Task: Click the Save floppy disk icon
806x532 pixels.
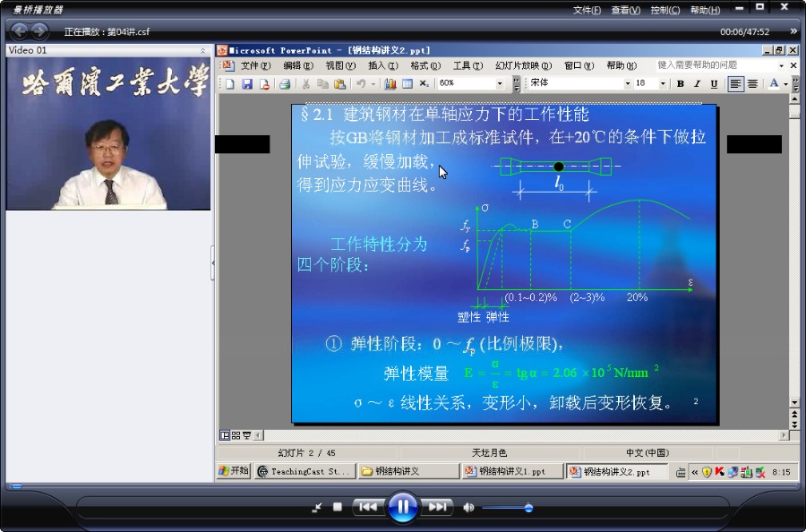Action: click(x=247, y=84)
